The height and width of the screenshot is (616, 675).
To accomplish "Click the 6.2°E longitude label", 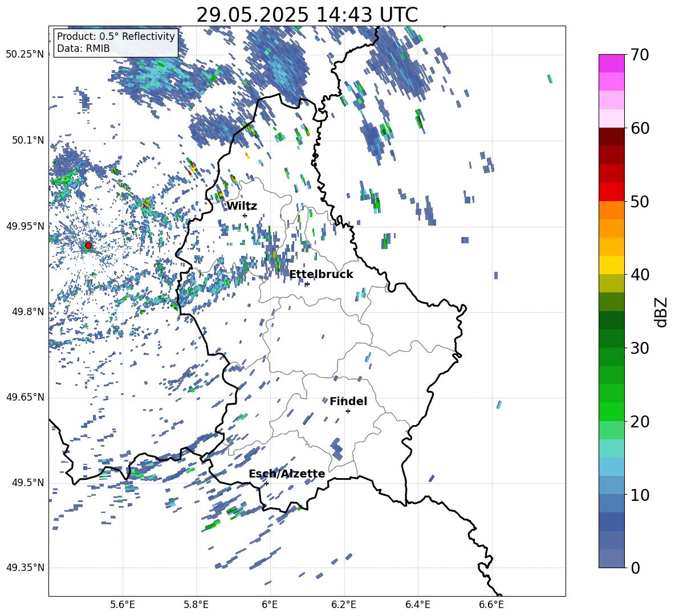I will pyautogui.click(x=344, y=605).
